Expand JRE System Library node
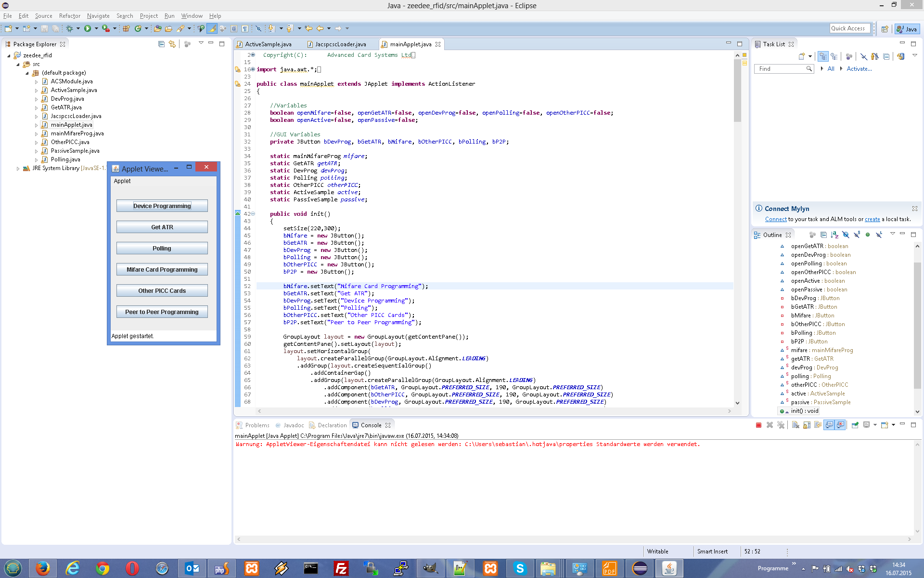The width and height of the screenshot is (924, 578). (x=18, y=169)
